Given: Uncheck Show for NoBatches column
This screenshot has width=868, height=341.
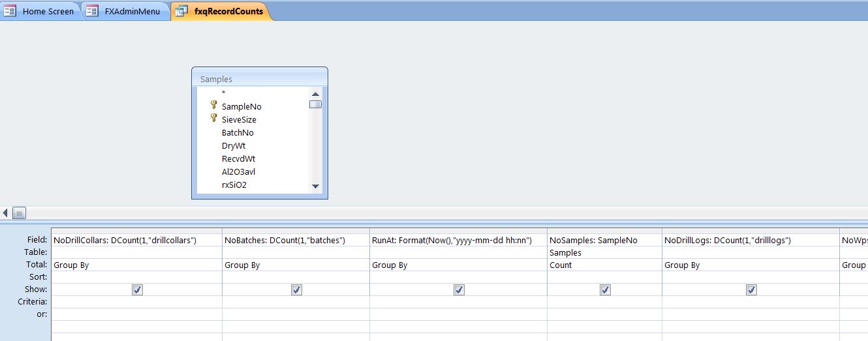Looking at the screenshot, I should pos(296,289).
